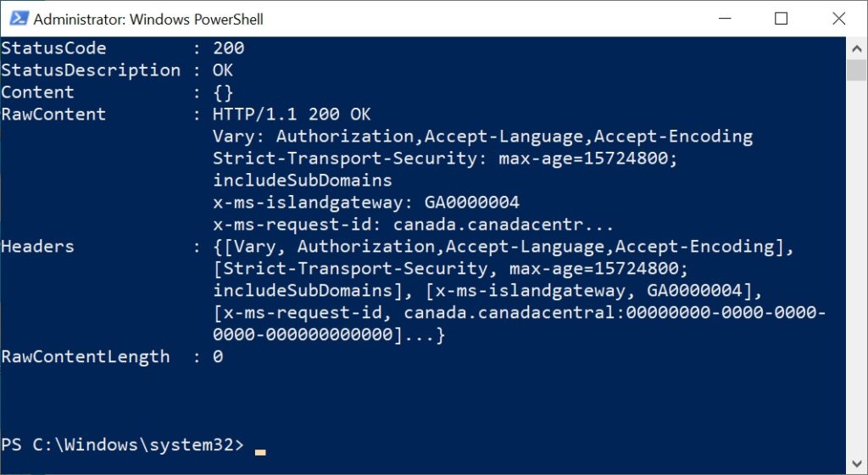The width and height of the screenshot is (868, 475).
Task: Click the Headers property label
Action: coord(37,247)
